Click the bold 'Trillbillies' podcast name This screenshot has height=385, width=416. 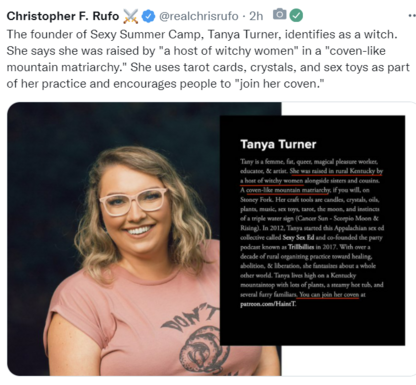click(x=301, y=247)
